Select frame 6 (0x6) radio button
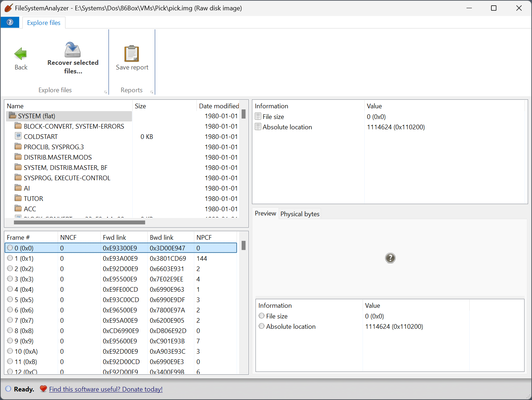Image resolution: width=532 pixels, height=400 pixels. pos(10,310)
